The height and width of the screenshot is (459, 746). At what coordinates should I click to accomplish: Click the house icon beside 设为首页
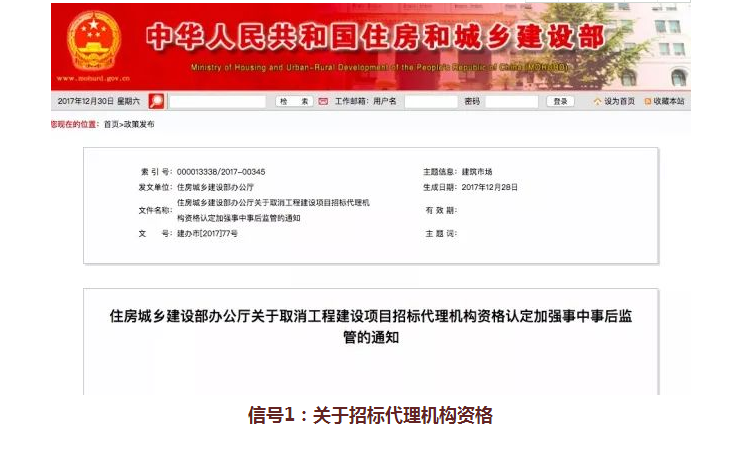[598, 101]
